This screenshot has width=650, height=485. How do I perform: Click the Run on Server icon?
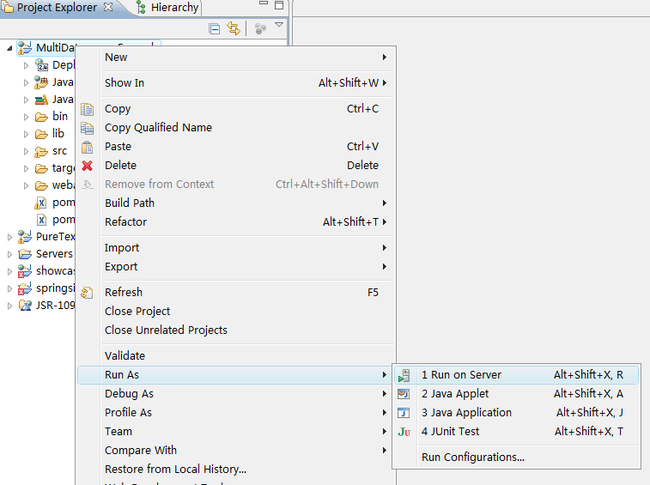(404, 376)
